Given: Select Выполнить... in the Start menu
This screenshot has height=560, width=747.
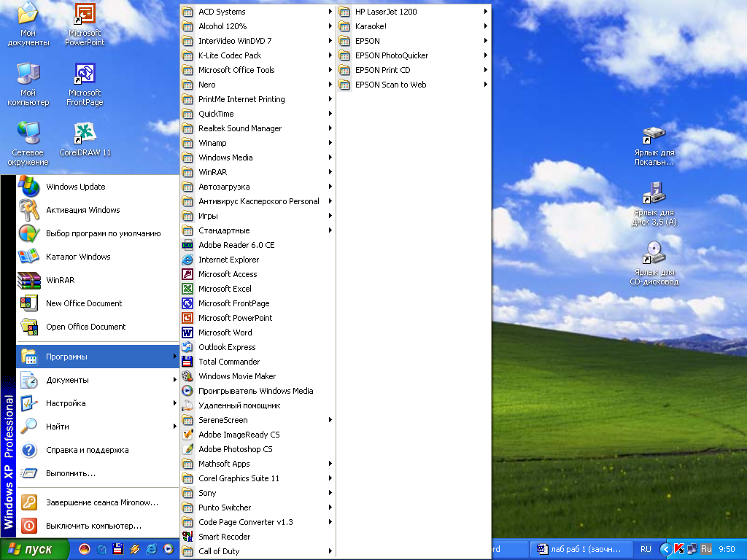Looking at the screenshot, I should (98, 473).
